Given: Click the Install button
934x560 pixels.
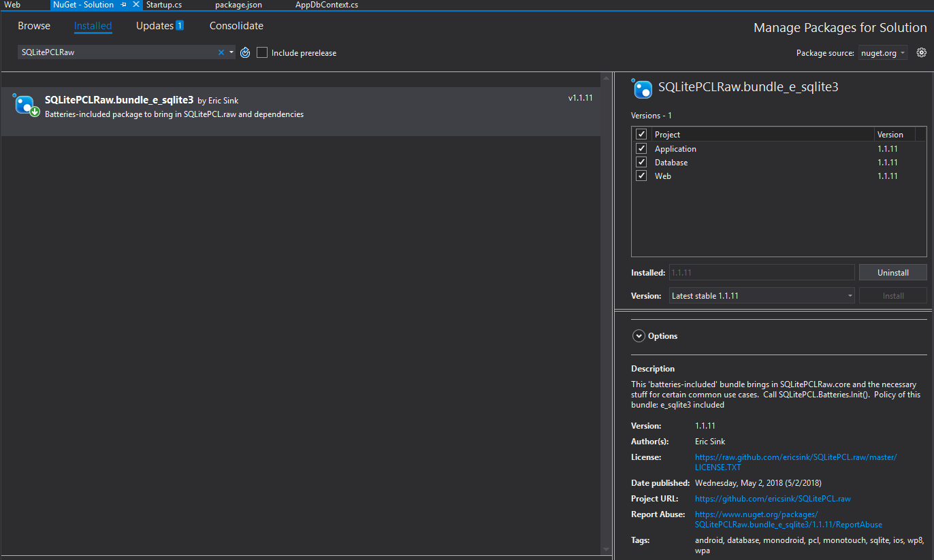Looking at the screenshot, I should [893, 296].
